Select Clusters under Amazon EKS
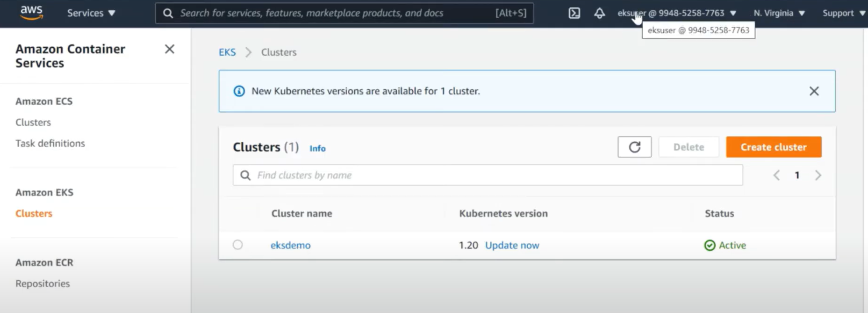868x313 pixels. [34, 213]
